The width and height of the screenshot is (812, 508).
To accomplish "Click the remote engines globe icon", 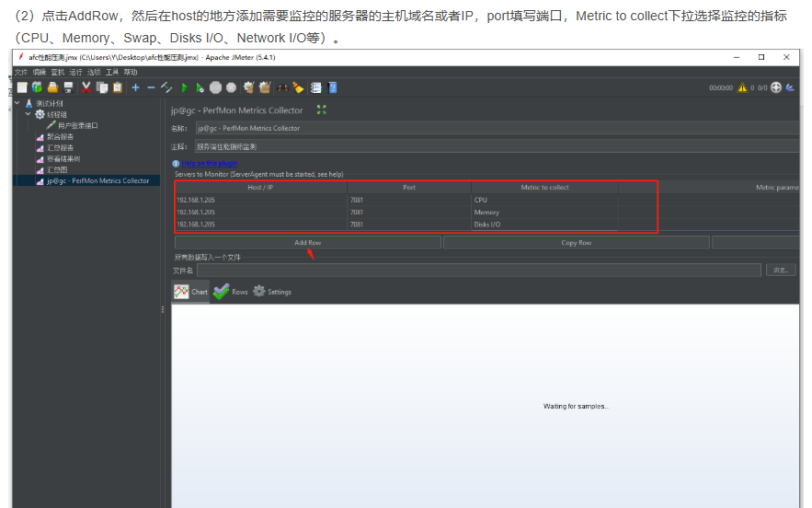I will 776,87.
